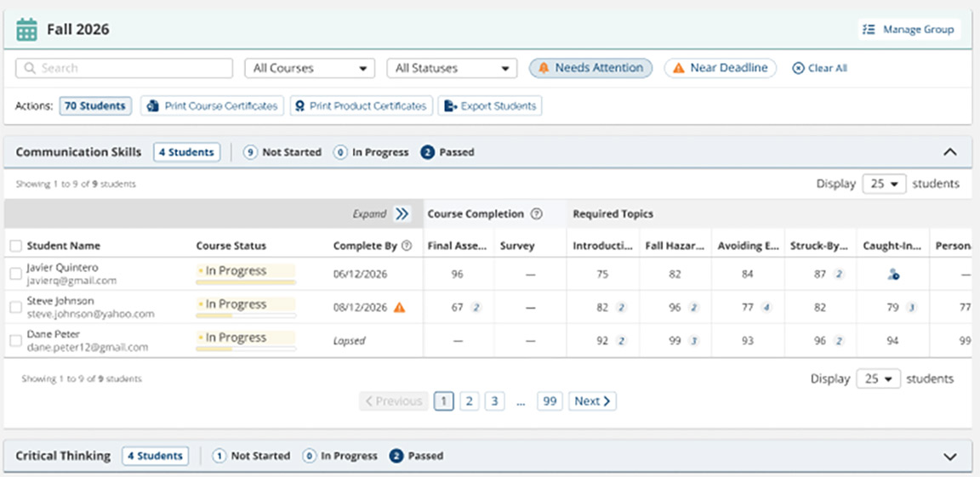The width and height of the screenshot is (980, 477).
Task: Check the box for Steve Johnson
Action: click(15, 307)
